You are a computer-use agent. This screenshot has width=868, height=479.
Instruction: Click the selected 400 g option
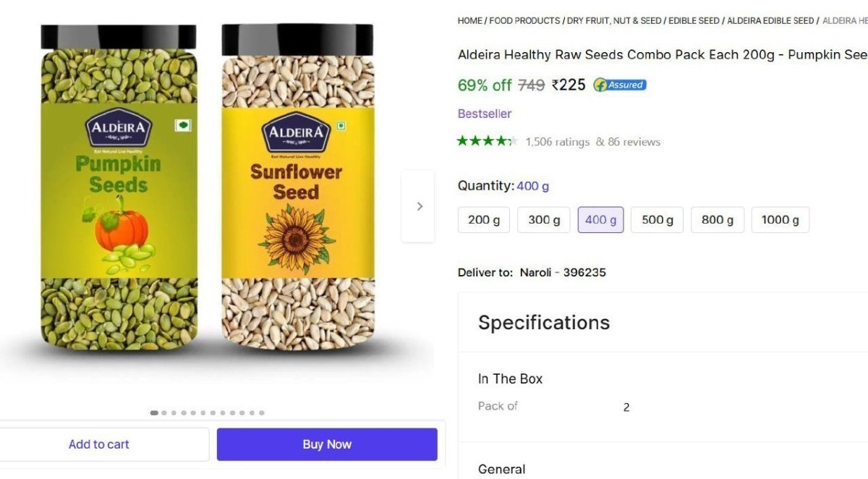[600, 220]
